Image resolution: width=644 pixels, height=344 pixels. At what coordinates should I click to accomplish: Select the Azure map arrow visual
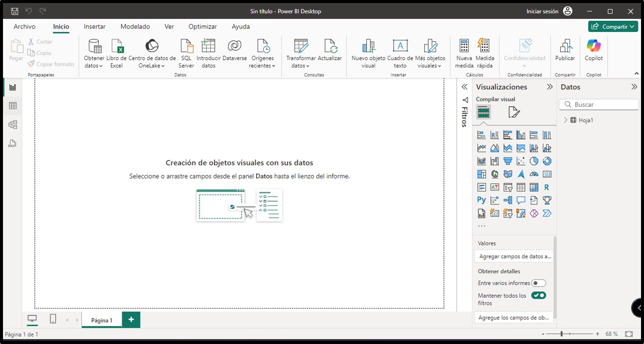521,174
